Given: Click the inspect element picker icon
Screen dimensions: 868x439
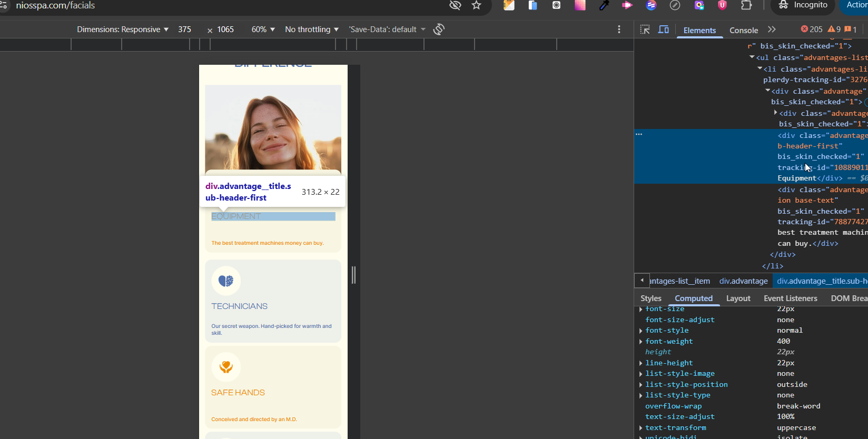Looking at the screenshot, I should (645, 29).
